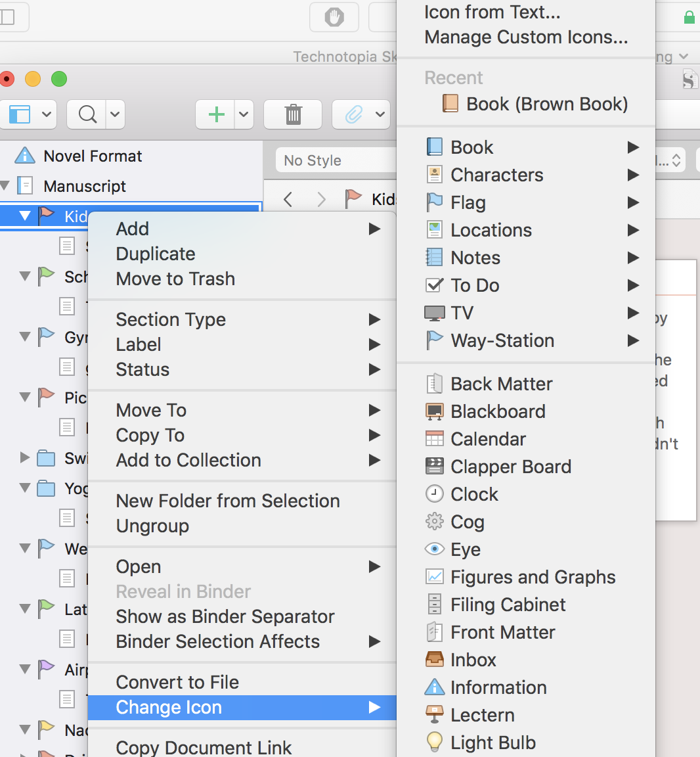Select recent Book (Brown Book) icon
Image resolution: width=700 pixels, height=757 pixels.
tap(526, 104)
